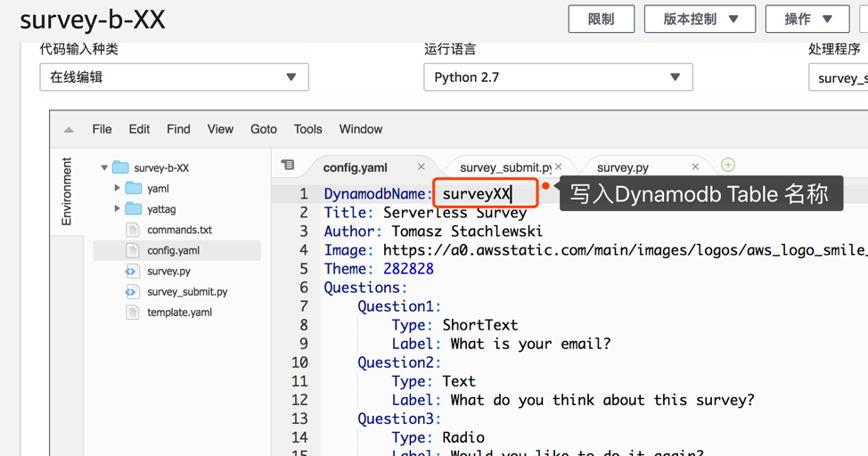
Task: Click the Title line 'Serverless Survey'
Action: coord(455,213)
